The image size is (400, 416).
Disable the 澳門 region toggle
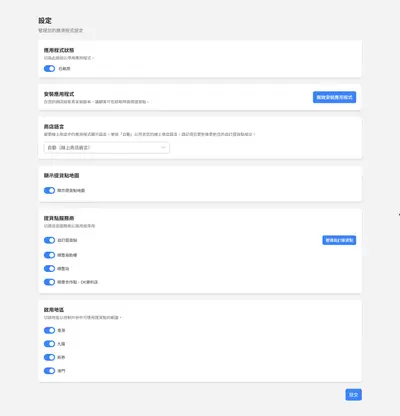(49, 371)
